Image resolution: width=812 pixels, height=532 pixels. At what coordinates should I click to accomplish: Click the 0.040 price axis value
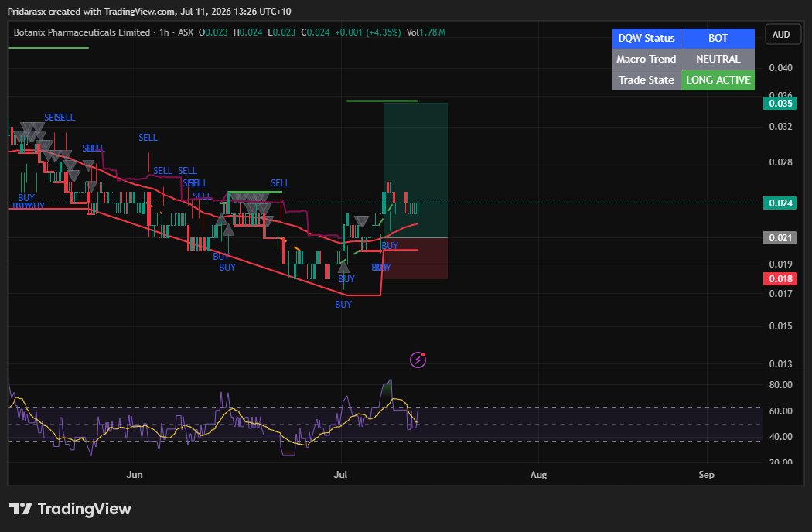(780, 68)
